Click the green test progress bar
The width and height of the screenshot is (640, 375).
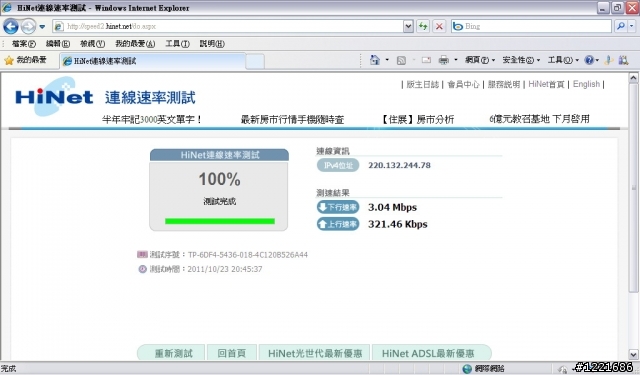click(x=220, y=221)
